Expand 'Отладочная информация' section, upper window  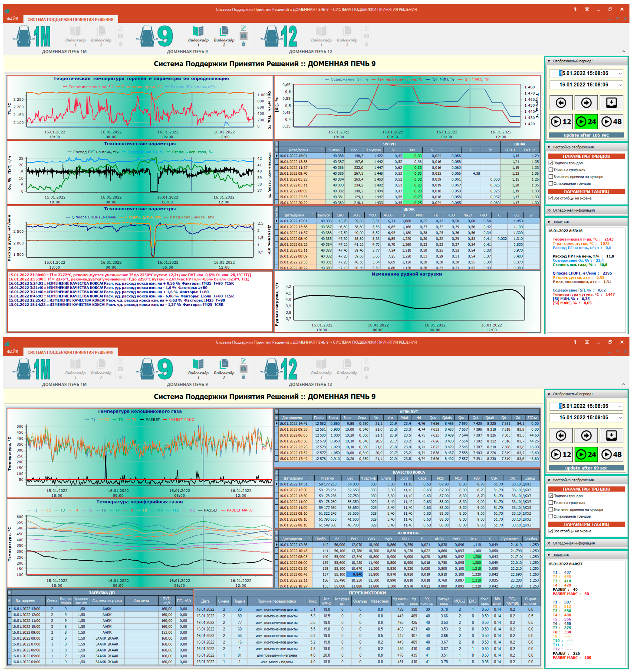click(x=549, y=210)
